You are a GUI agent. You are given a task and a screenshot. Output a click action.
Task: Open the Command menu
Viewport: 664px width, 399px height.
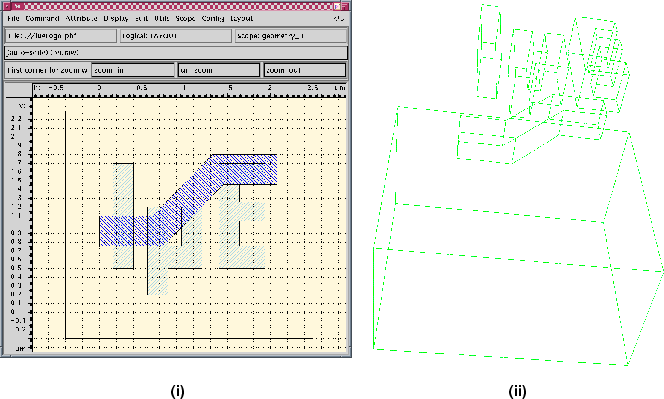pos(42,19)
